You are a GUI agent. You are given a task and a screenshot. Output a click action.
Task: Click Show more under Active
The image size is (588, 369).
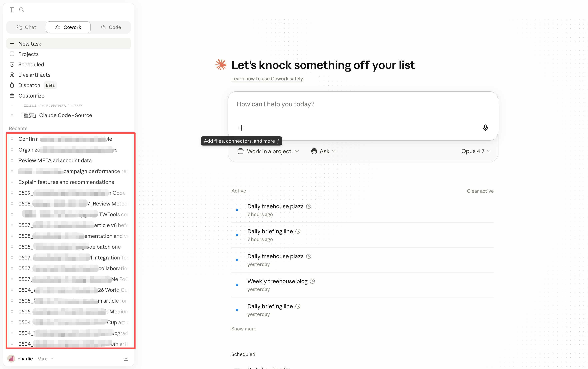[x=244, y=329]
